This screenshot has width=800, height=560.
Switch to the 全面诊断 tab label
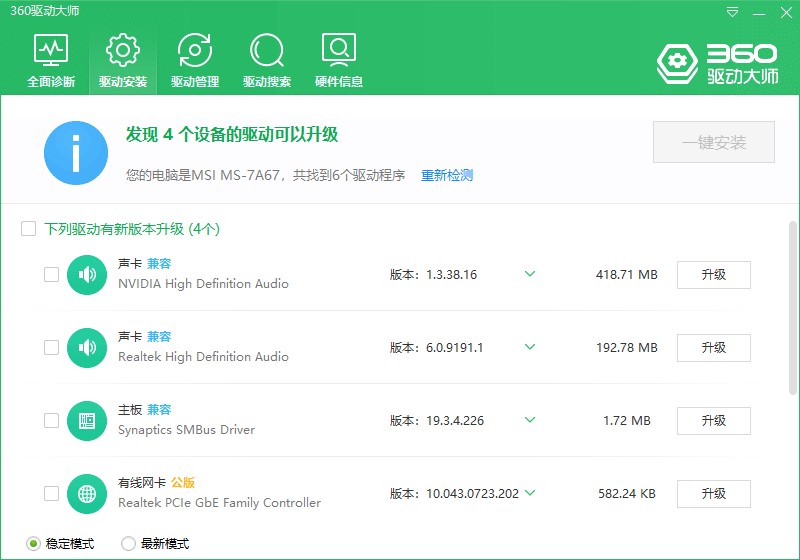click(x=51, y=82)
